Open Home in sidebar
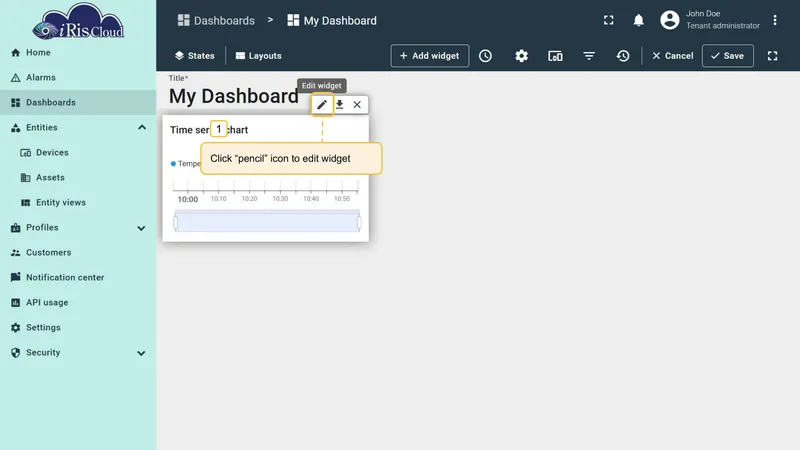 [78, 53]
